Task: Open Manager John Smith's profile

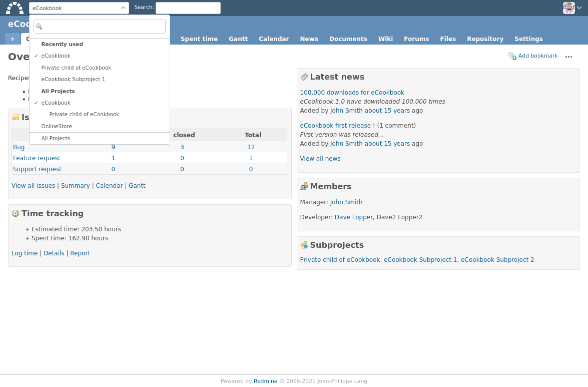Action: tap(346, 202)
